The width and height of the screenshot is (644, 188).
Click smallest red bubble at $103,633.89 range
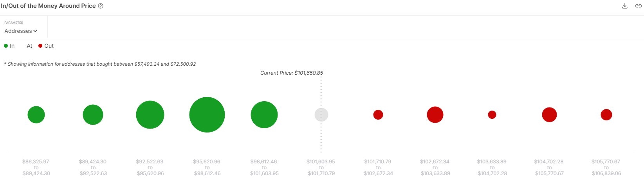492,115
